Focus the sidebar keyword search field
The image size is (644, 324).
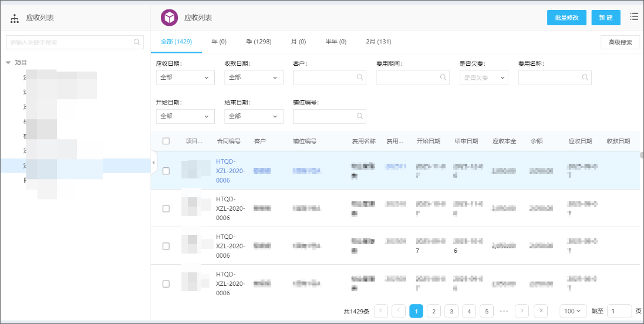pos(75,42)
